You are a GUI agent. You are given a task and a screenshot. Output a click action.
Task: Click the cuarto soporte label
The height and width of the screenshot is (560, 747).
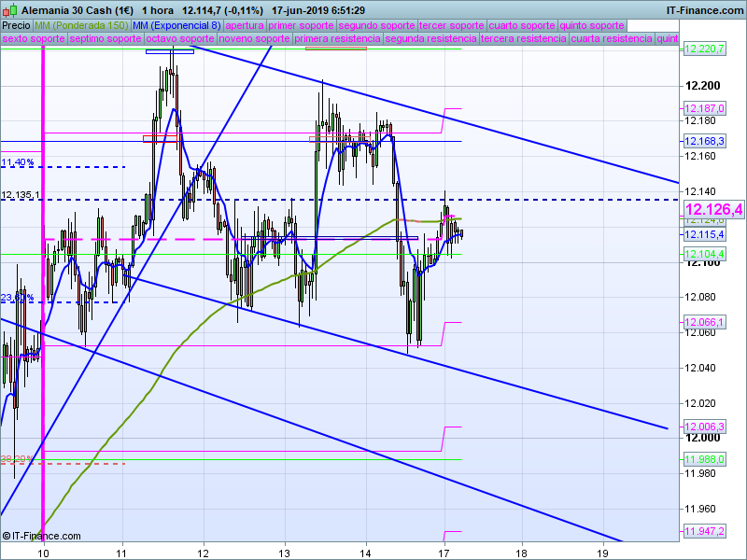(522, 26)
